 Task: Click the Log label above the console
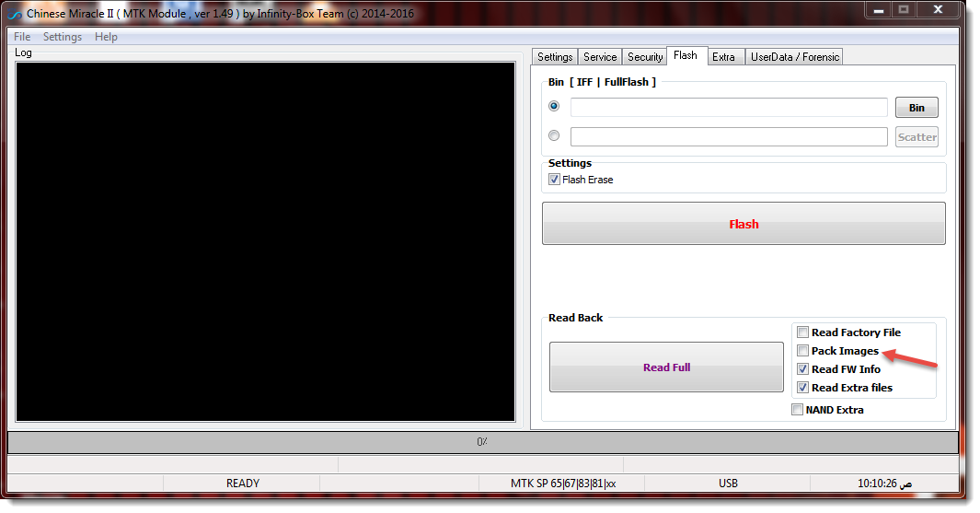point(23,52)
